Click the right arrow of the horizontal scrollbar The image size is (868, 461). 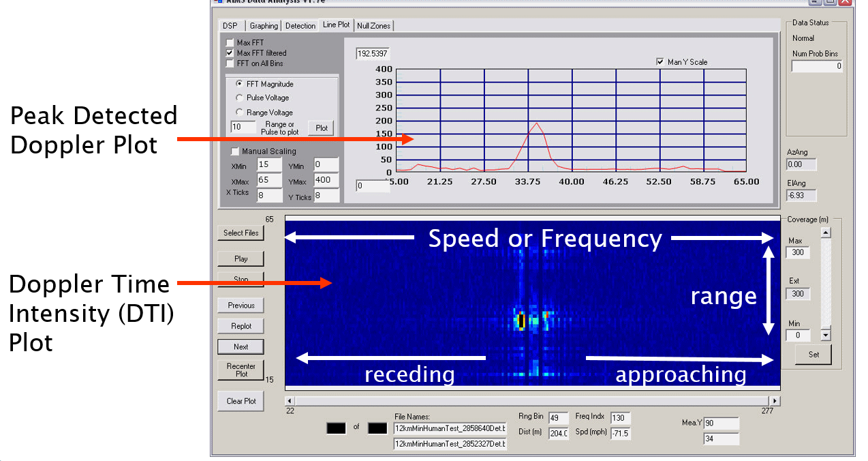pos(776,400)
